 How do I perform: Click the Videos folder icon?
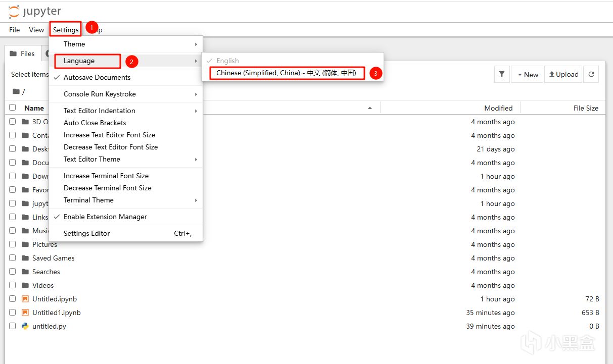pos(25,285)
